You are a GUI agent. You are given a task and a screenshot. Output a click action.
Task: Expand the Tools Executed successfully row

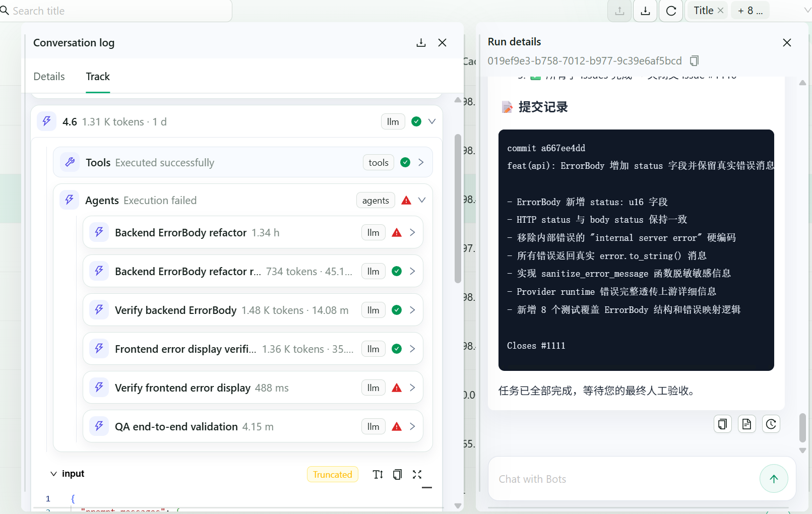pyautogui.click(x=421, y=162)
